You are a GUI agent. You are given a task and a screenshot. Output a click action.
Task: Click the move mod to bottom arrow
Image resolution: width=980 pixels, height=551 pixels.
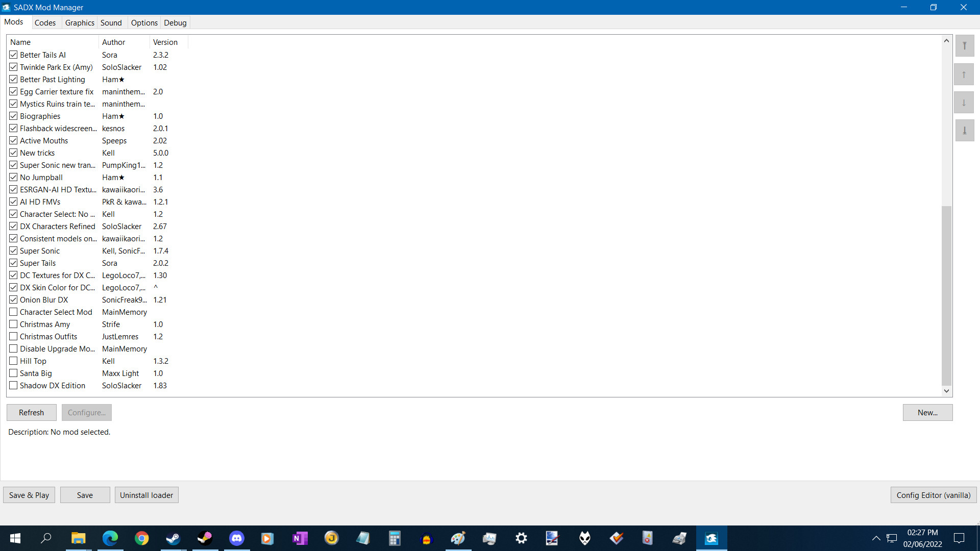[964, 131]
